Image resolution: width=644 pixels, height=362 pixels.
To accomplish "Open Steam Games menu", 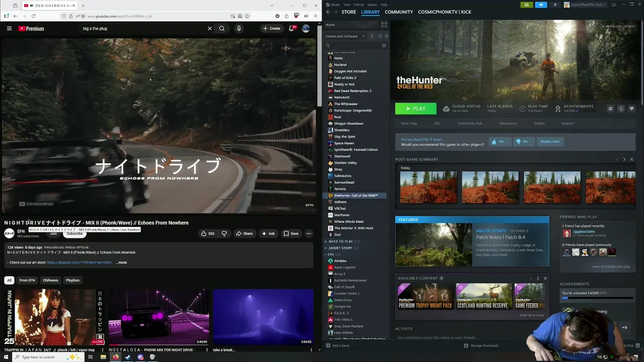I will pos(372,5).
